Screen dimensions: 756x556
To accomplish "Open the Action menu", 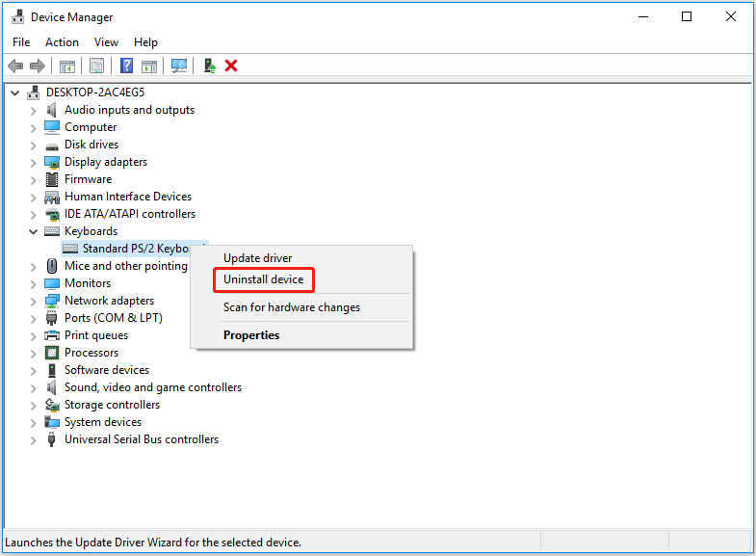I will [x=62, y=42].
